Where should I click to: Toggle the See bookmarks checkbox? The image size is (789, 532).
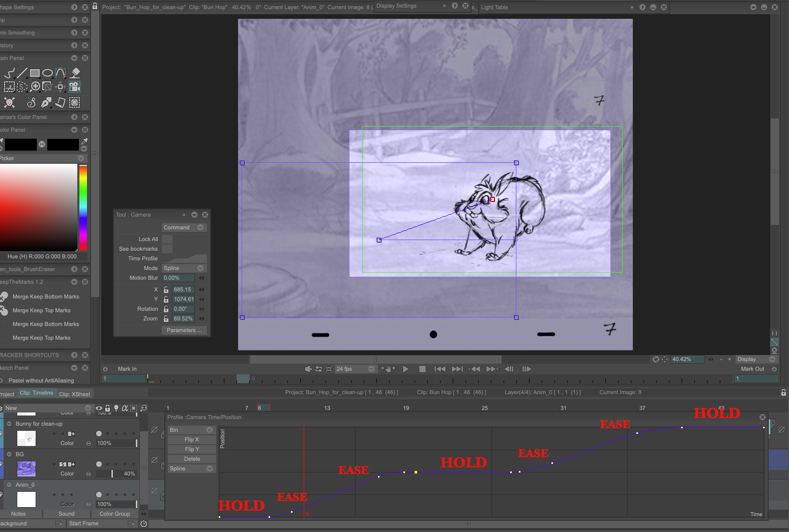(x=167, y=249)
